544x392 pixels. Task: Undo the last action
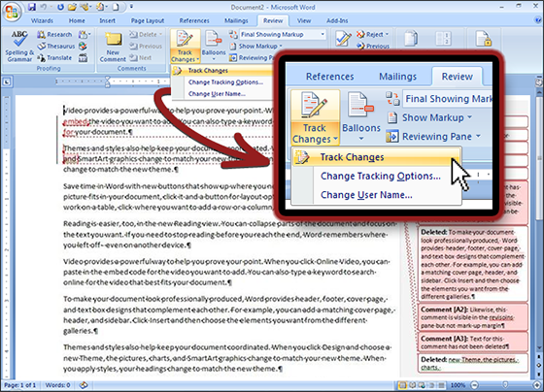pyautogui.click(x=44, y=7)
